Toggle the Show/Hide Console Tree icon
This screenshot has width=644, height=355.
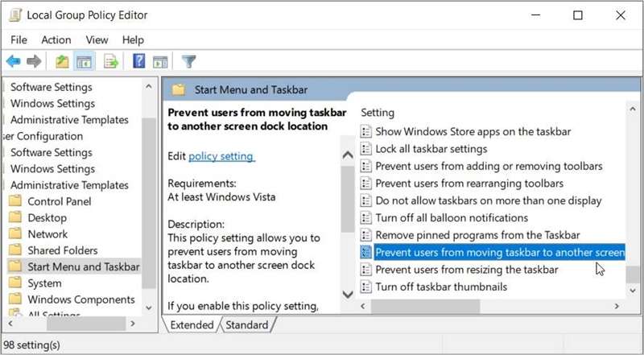(x=84, y=61)
